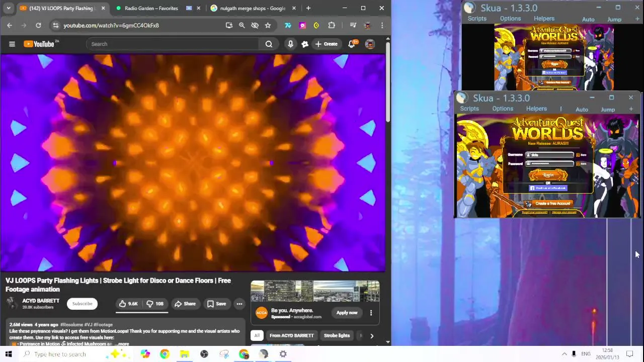The image size is (644, 362).
Task: Click the YouTube search input field
Action: click(x=172, y=44)
